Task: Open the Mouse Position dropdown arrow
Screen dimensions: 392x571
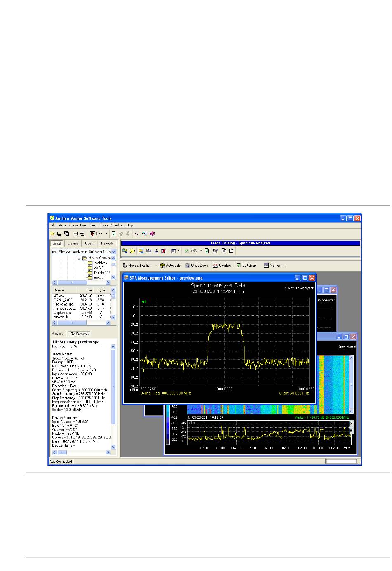Action: (157, 265)
